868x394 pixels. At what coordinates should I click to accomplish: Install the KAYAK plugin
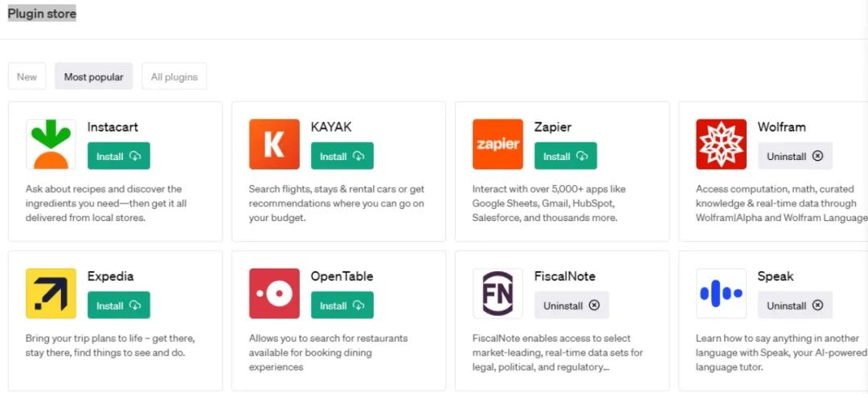[x=342, y=156]
